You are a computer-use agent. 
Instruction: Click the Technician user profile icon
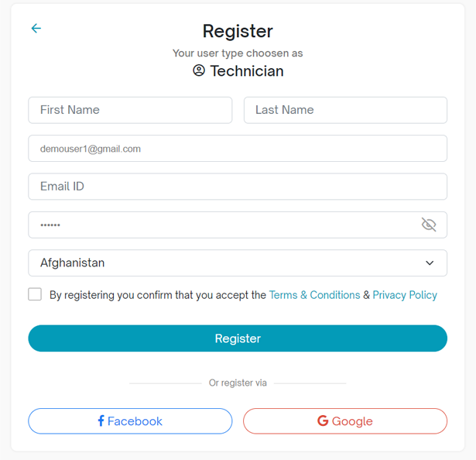point(199,71)
